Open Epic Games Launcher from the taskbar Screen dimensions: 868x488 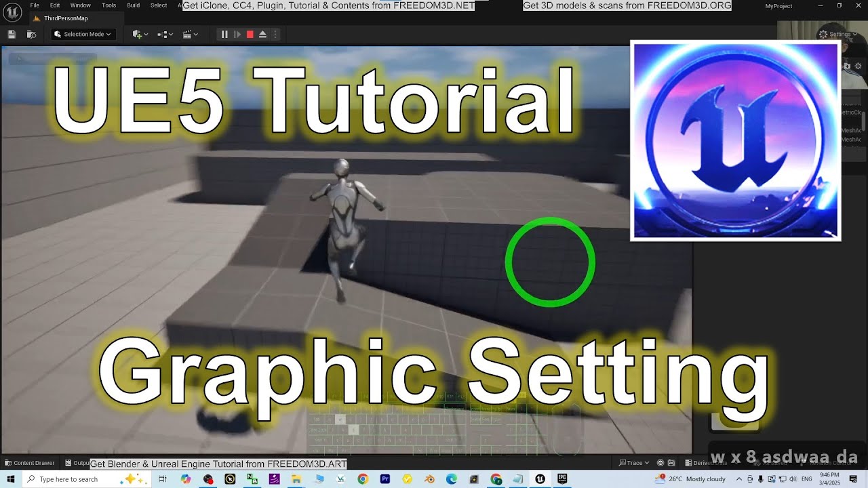click(x=562, y=479)
